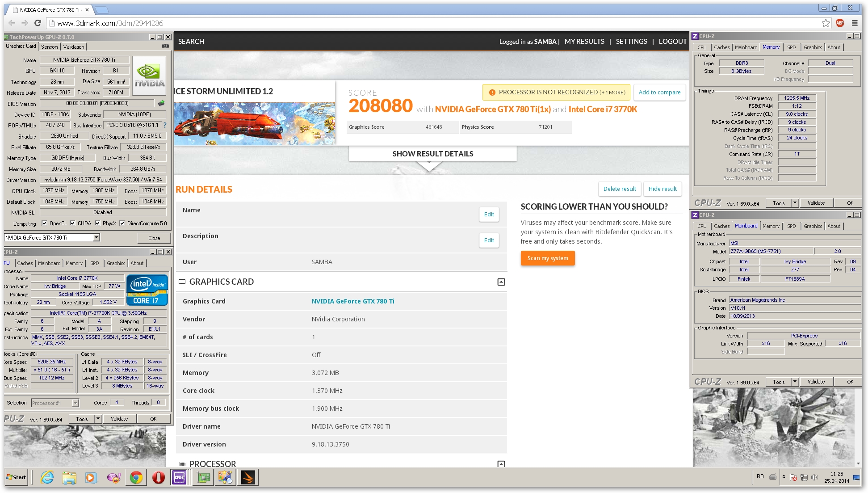Bookmark this page with the star icon
The height and width of the screenshot is (493, 868).
pos(826,23)
